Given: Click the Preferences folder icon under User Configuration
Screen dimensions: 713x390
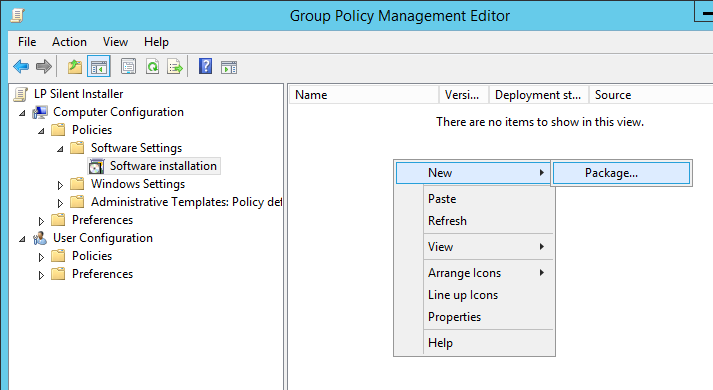Looking at the screenshot, I should click(x=58, y=274).
